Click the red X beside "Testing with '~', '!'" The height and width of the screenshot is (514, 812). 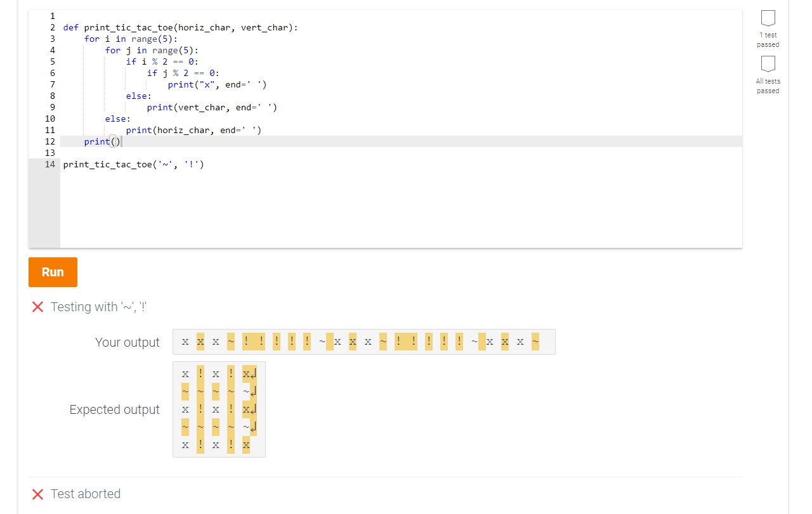[x=37, y=307]
